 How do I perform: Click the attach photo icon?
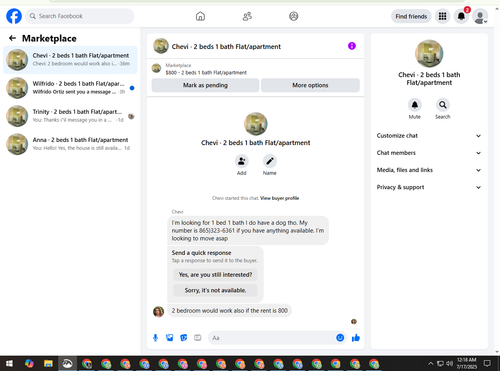point(170,338)
